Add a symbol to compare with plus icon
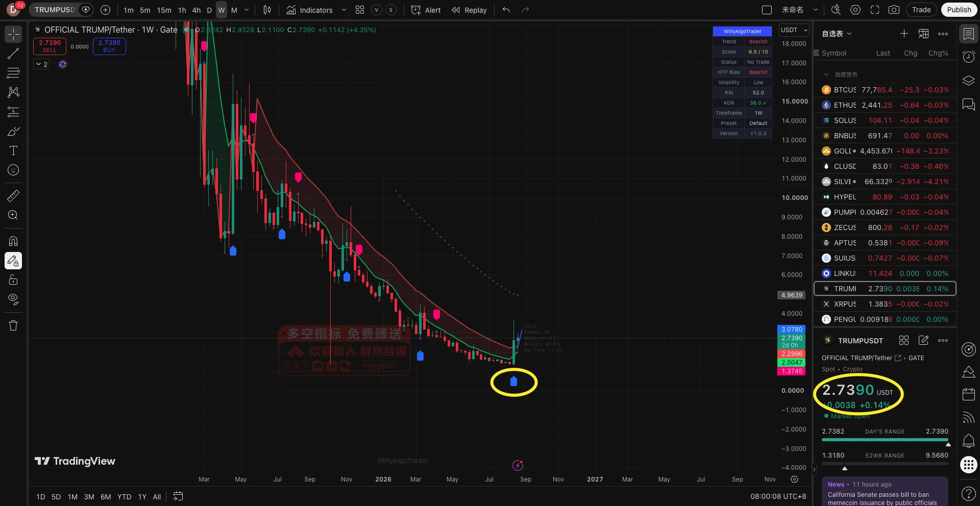The height and width of the screenshot is (506, 980). coord(105,10)
